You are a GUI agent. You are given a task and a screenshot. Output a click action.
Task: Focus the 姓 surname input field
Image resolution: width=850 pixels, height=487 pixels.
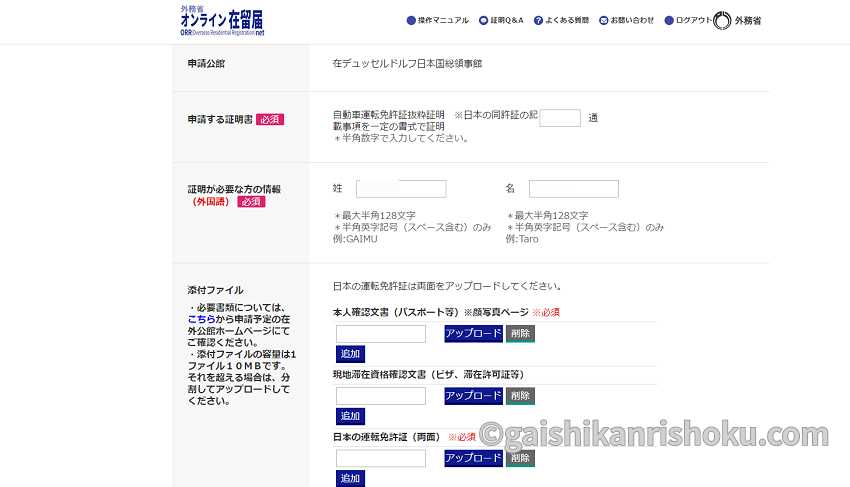click(x=401, y=189)
